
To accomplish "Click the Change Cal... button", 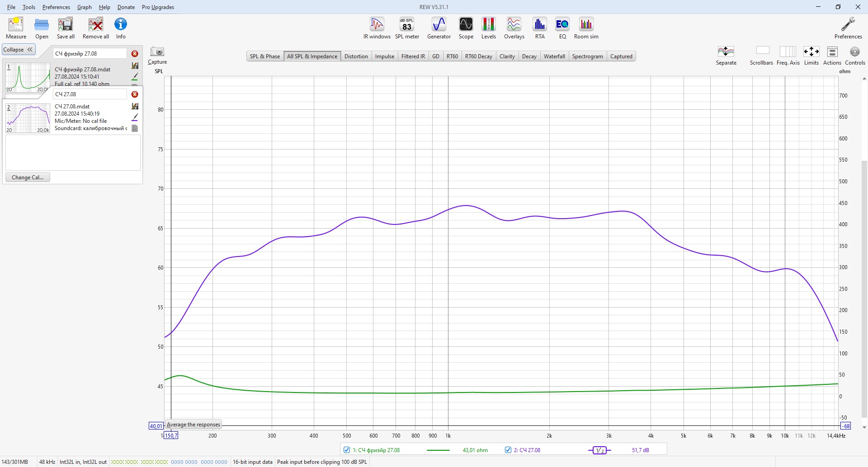I will (28, 177).
